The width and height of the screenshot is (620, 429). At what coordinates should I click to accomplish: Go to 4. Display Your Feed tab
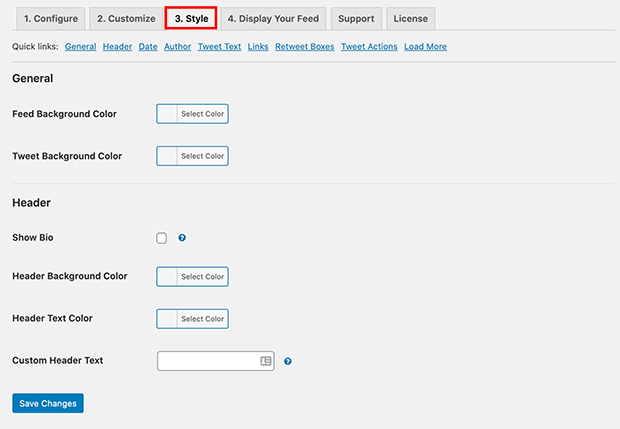(x=273, y=19)
